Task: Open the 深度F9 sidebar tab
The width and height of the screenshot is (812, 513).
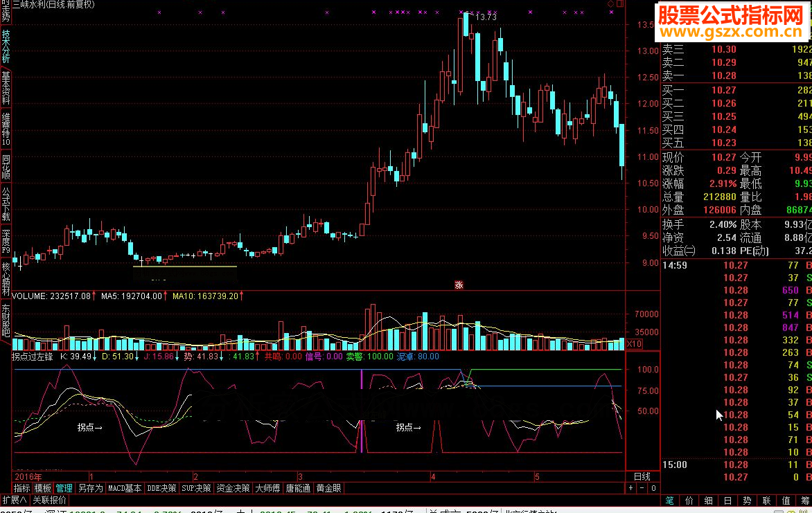Action: click(6, 242)
